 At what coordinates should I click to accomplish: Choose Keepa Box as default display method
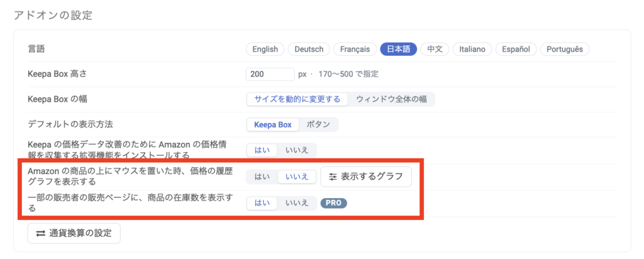(x=273, y=124)
